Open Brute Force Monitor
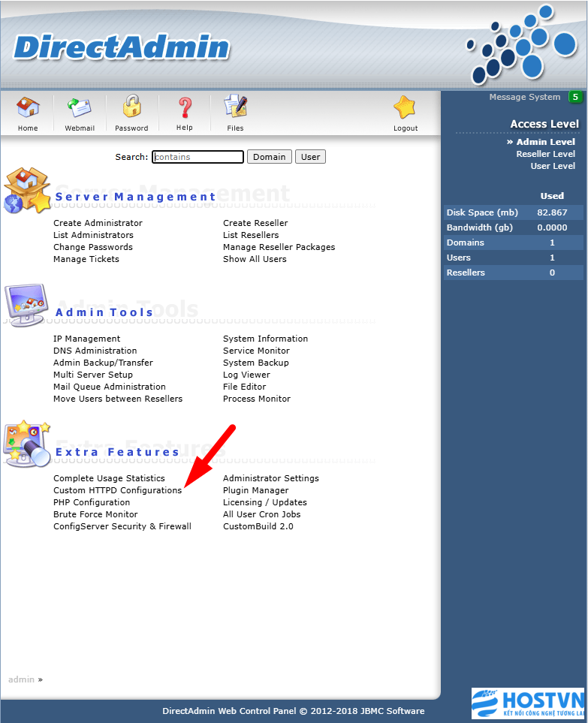Viewport: 588px width, 723px height. click(95, 514)
